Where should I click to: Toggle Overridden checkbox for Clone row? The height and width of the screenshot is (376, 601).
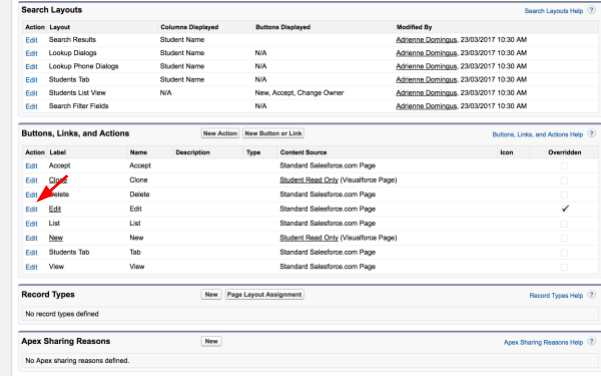564,180
